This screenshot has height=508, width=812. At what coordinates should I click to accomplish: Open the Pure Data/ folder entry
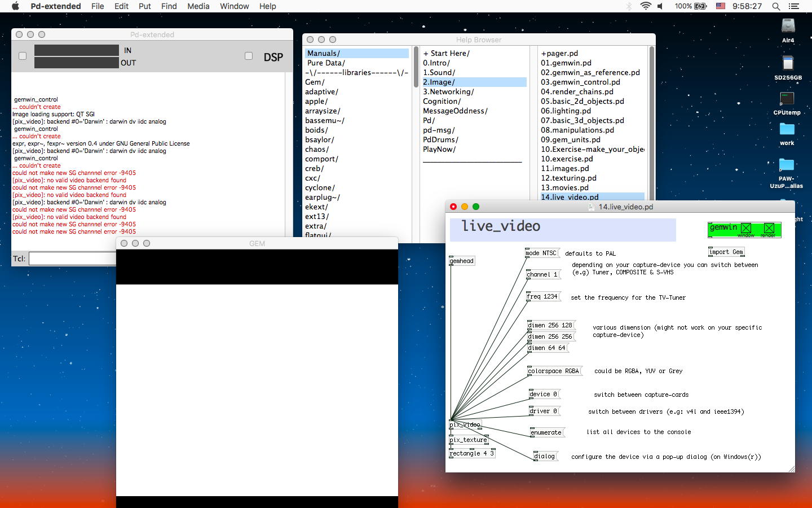coord(326,63)
